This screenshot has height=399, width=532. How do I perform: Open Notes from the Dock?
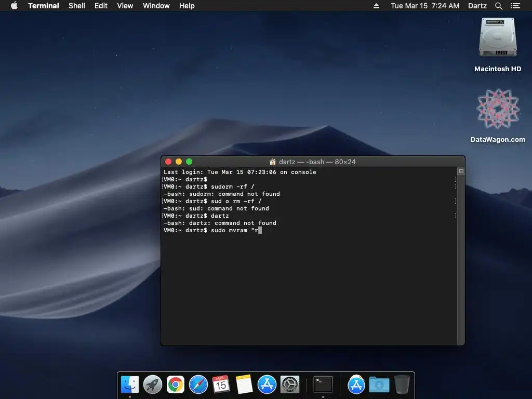click(244, 384)
